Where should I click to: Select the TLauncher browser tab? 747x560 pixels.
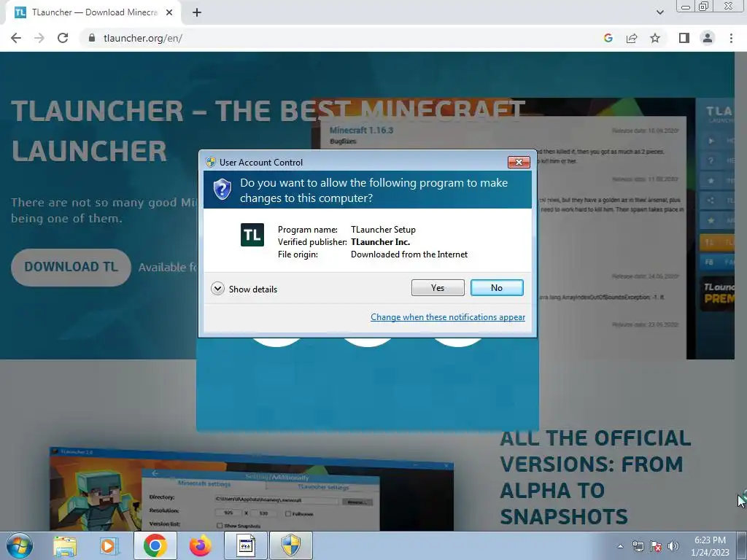[93, 13]
